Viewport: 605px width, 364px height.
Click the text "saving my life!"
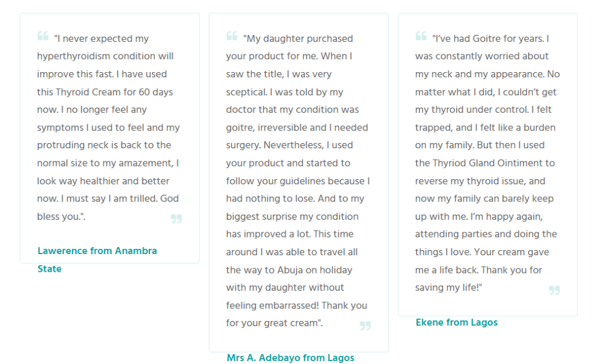448,288
